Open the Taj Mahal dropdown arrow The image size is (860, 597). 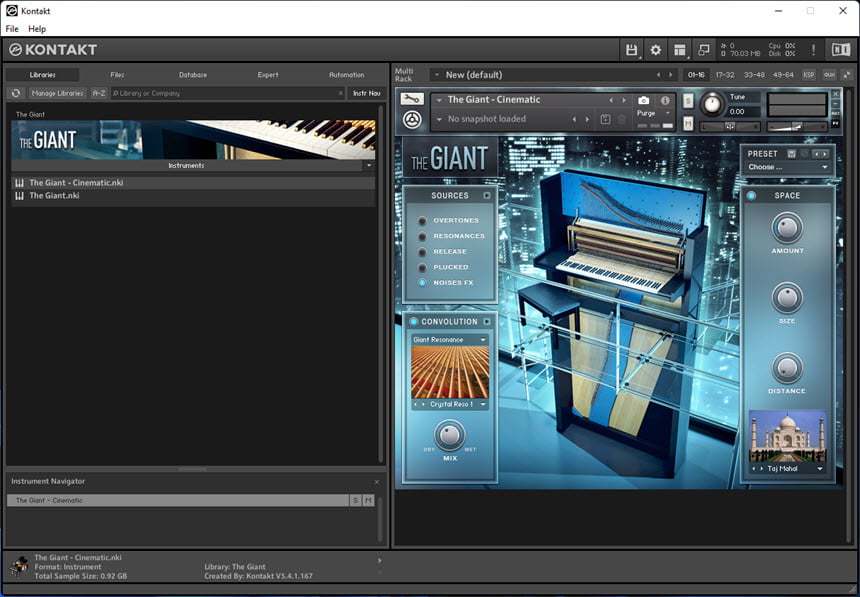[x=820, y=469]
